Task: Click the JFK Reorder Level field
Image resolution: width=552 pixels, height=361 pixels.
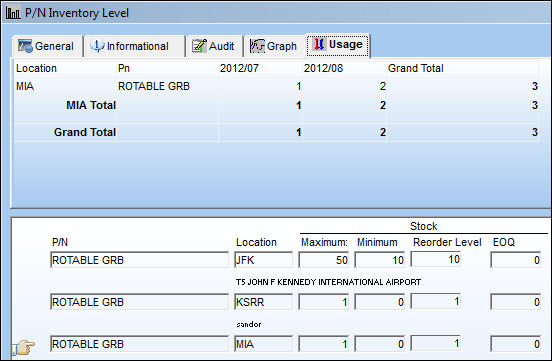Action: (436, 259)
